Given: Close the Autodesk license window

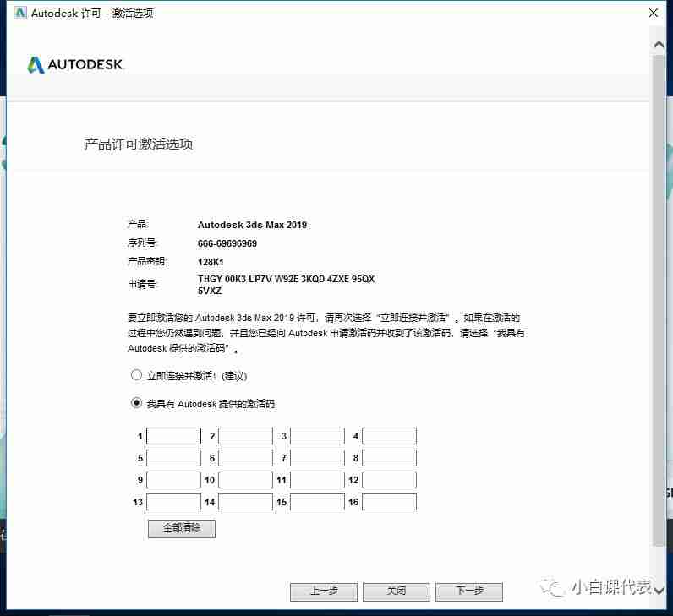Looking at the screenshot, I should coord(654,13).
